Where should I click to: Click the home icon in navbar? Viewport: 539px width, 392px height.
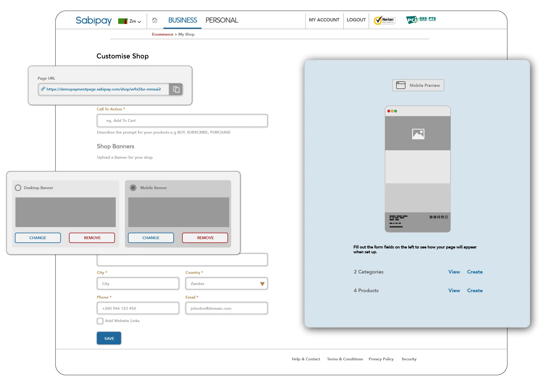point(155,20)
